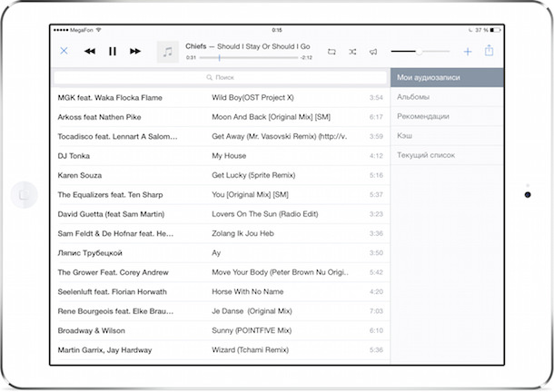The height and width of the screenshot is (392, 554).
Task: Select artist Broadway & Wilson
Action: pos(91,331)
